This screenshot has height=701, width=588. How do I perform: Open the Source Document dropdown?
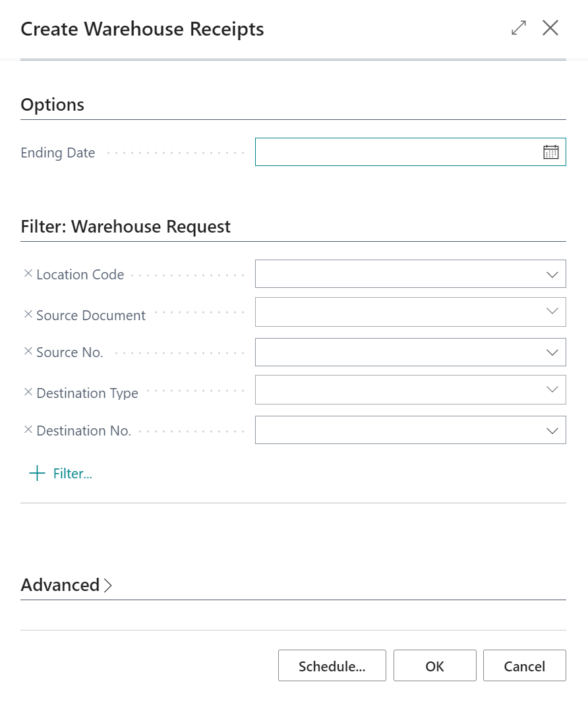point(552,312)
